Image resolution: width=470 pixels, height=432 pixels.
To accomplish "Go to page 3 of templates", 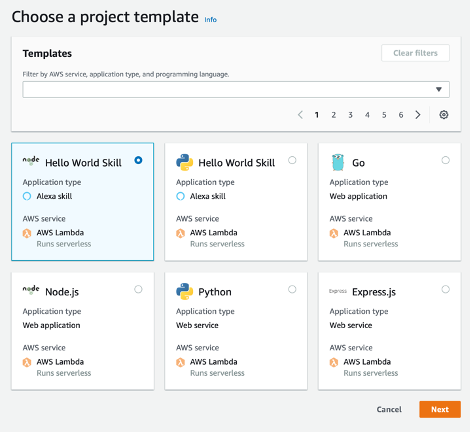I will (x=350, y=115).
